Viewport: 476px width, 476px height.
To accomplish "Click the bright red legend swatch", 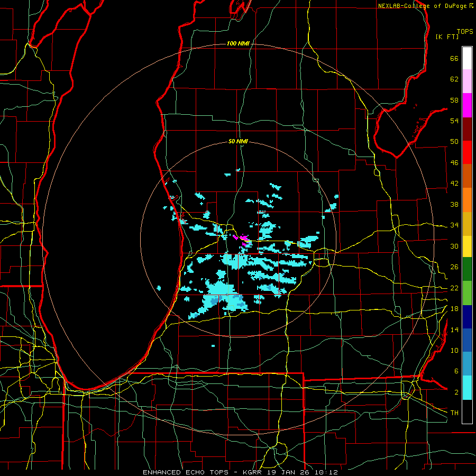I will pyautogui.click(x=467, y=152).
